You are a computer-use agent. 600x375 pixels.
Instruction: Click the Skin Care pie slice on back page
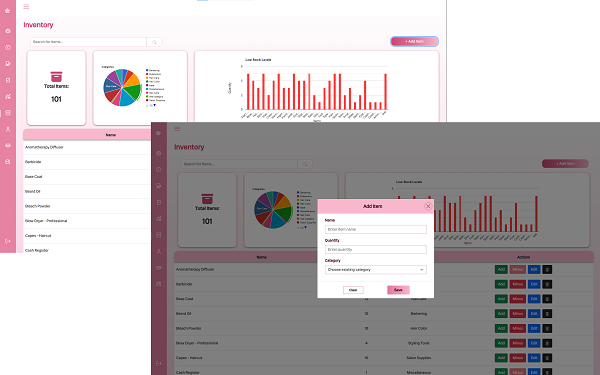pyautogui.click(x=112, y=86)
